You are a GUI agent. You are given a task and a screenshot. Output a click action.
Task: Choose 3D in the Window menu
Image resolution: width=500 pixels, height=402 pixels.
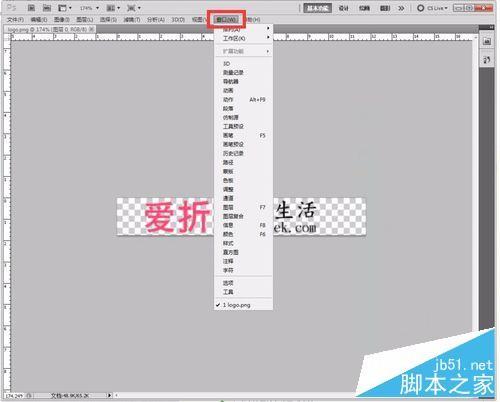(x=243, y=63)
